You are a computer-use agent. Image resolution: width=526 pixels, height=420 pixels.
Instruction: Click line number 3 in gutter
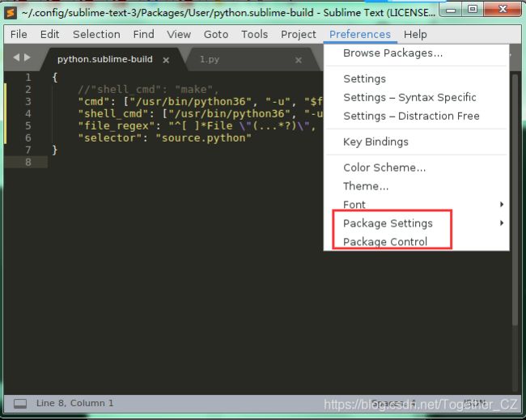click(x=28, y=102)
